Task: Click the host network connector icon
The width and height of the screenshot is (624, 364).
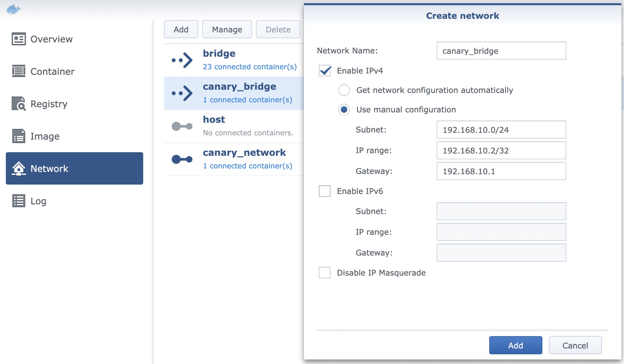Action: (182, 126)
